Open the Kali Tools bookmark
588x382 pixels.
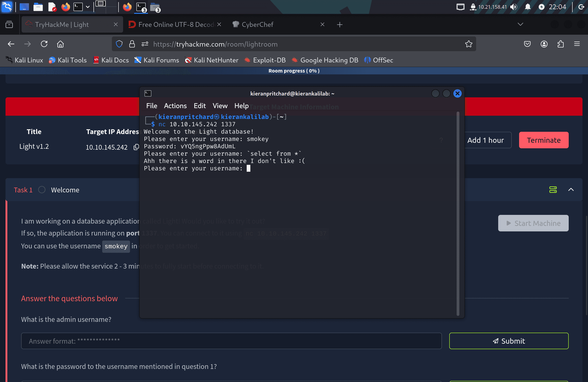(x=68, y=60)
